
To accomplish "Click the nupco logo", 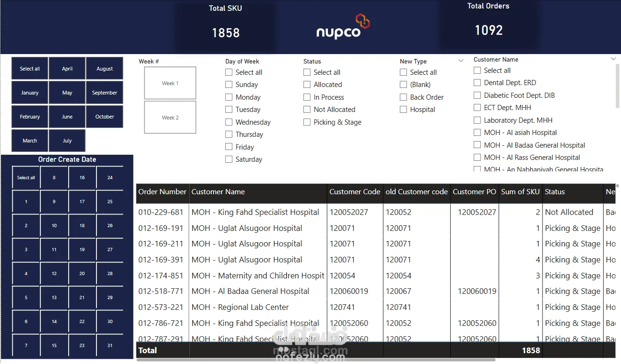I will [342, 27].
